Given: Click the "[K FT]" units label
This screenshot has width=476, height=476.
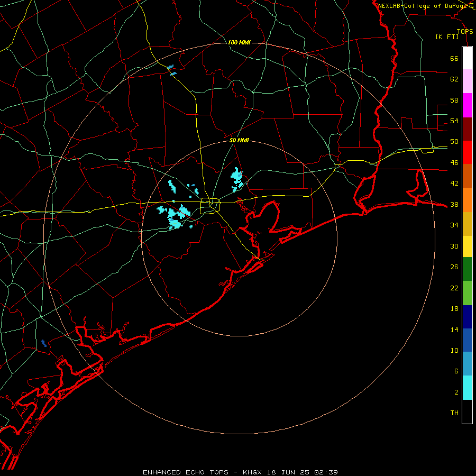Looking at the screenshot, I should [x=447, y=37].
